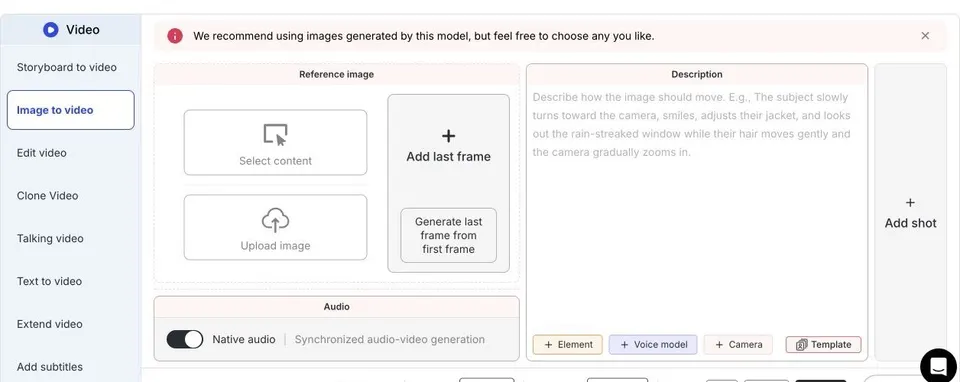Open Clone Video mode
Image resolution: width=960 pixels, height=382 pixels.
48,196
